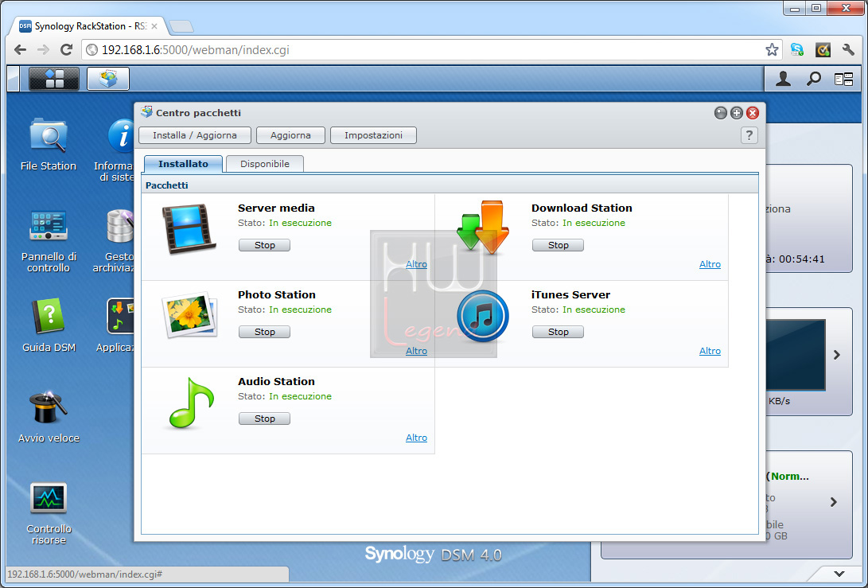Click the iTunes Server package title
Viewport: 868px width, 588px height.
pos(570,295)
